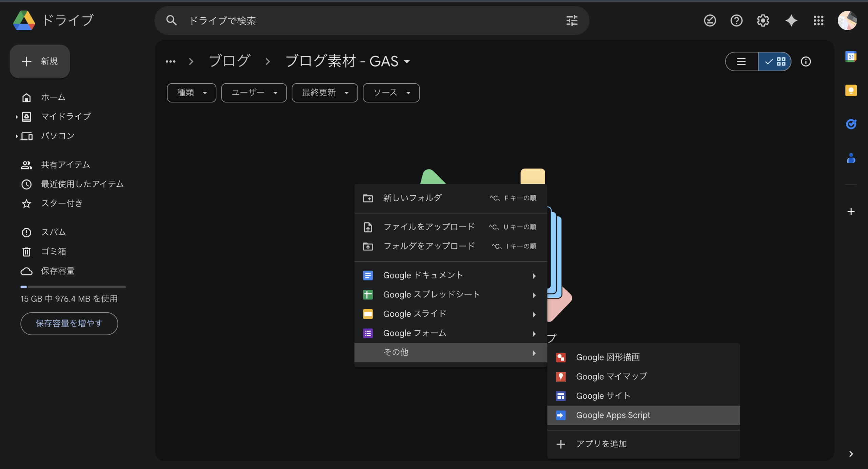Expand Google スプレッドシート submenu arrow
The image size is (868, 469).
tap(534, 295)
